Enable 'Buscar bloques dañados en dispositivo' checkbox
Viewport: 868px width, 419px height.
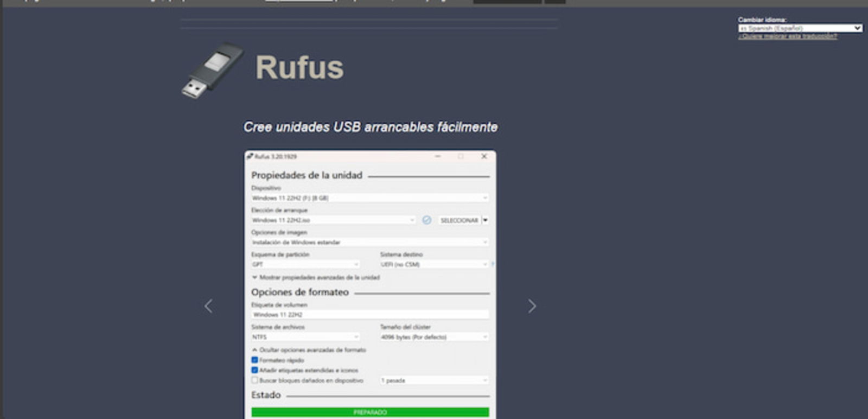[x=254, y=380]
